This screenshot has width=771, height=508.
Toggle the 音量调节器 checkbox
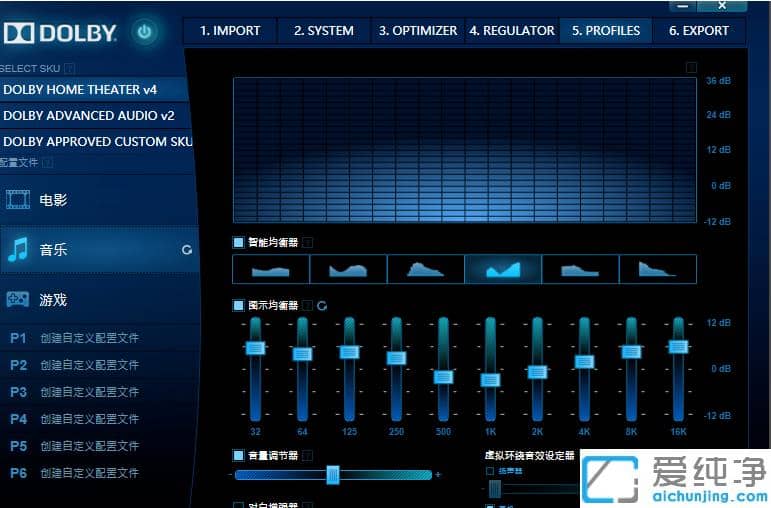(238, 455)
